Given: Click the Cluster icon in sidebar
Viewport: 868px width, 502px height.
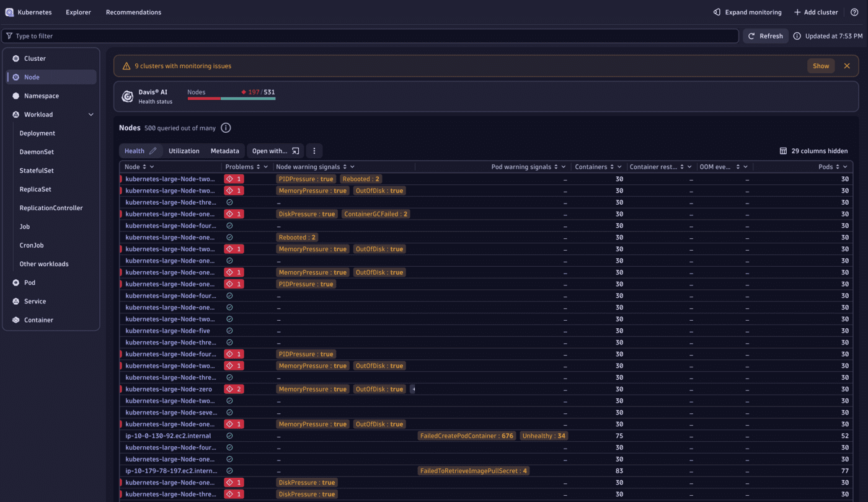Looking at the screenshot, I should 16,58.
